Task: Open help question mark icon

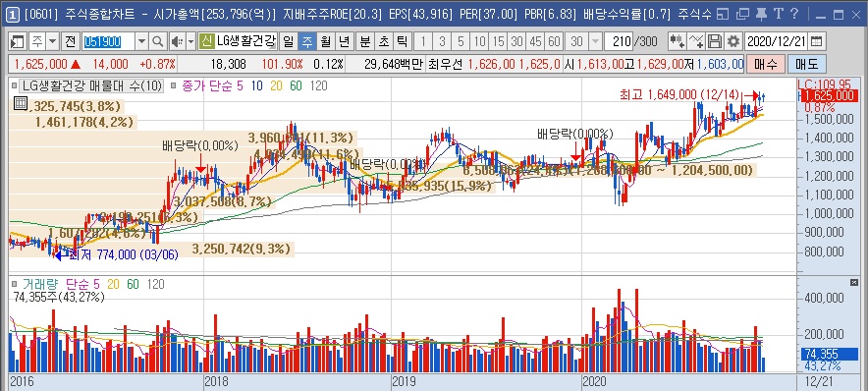Action: (x=794, y=14)
